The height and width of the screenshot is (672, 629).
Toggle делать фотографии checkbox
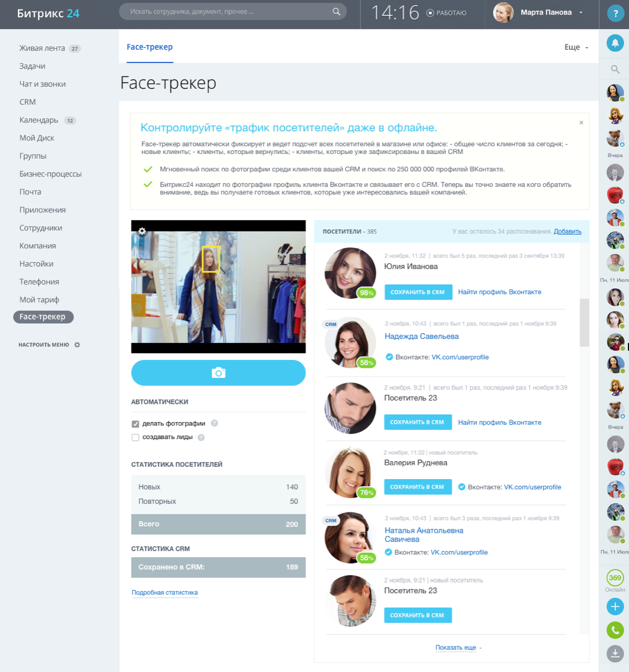136,424
